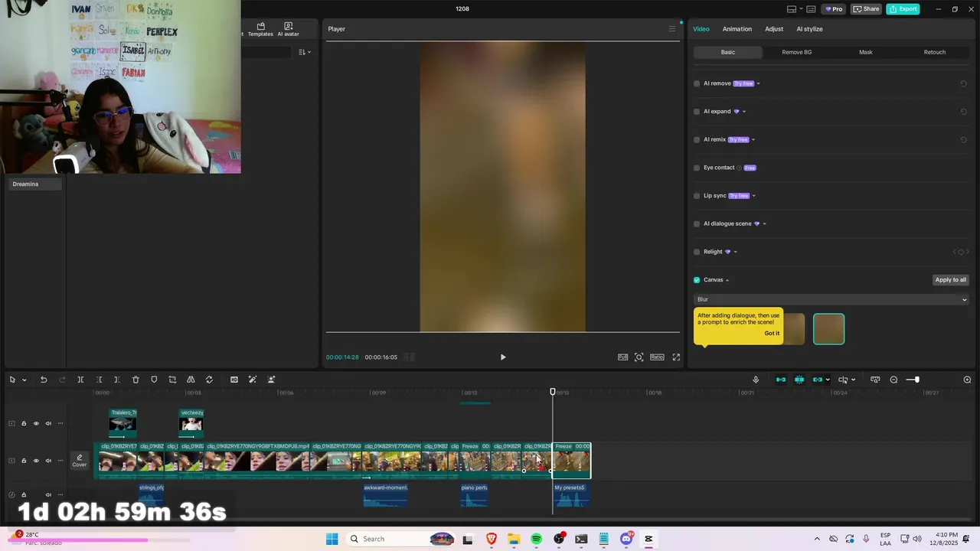Enable the AI dialogue scene checkbox
Viewport: 980px width, 551px height.
tap(697, 224)
